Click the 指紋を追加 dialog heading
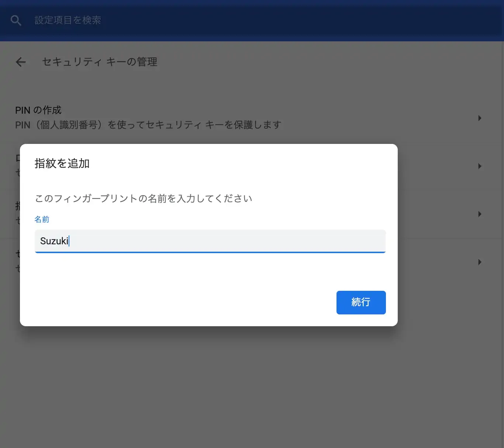Screen dimensions: 504x448 tap(62, 163)
